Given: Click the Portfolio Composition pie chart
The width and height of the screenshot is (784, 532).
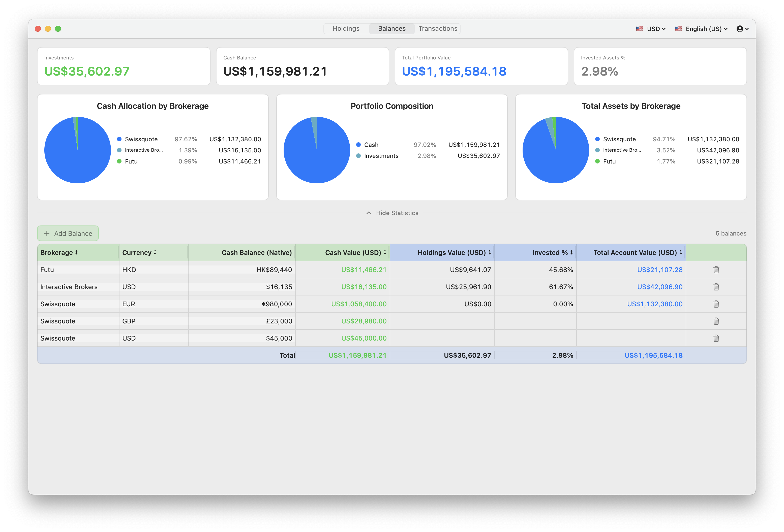Looking at the screenshot, I should (316, 150).
